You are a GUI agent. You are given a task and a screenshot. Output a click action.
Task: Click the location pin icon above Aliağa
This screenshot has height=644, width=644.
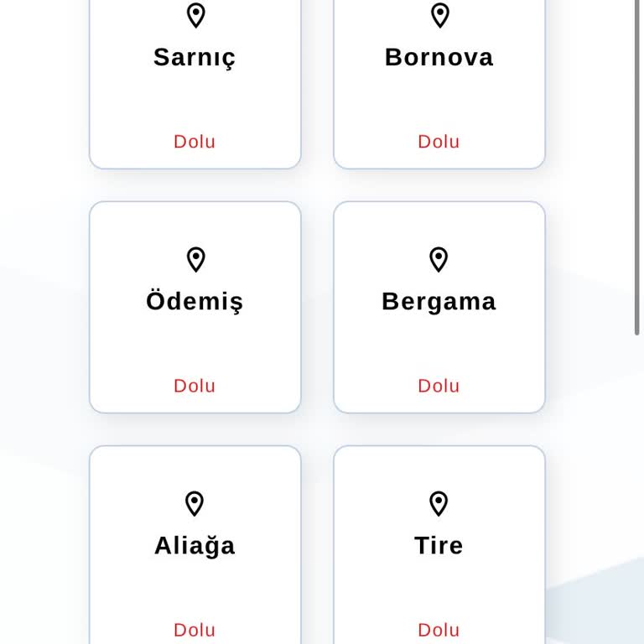[195, 503]
